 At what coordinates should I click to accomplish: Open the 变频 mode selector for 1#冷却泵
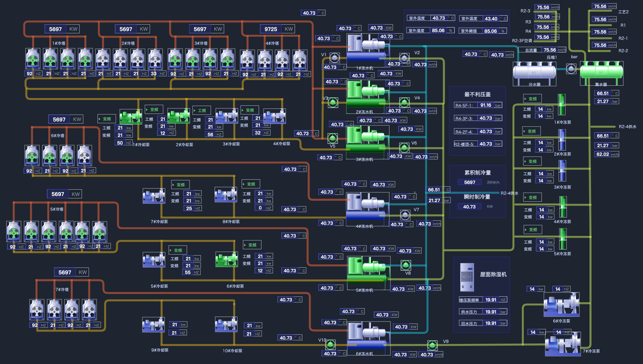107,119
